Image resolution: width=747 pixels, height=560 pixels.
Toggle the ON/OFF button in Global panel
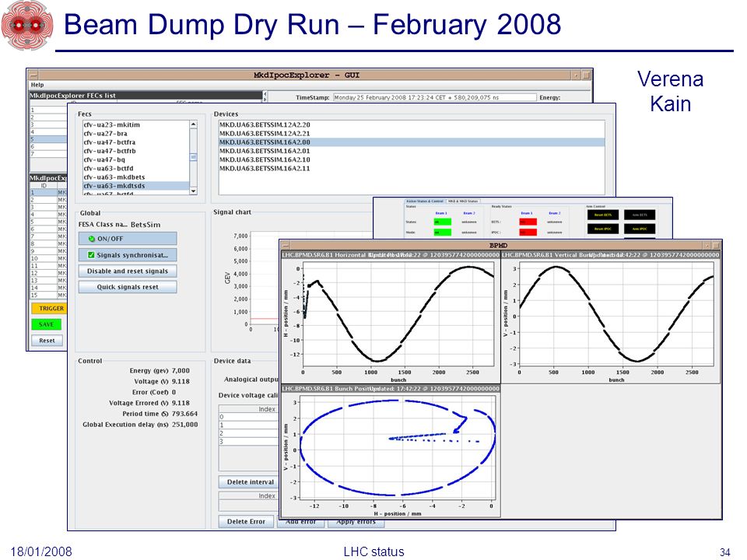(x=128, y=239)
